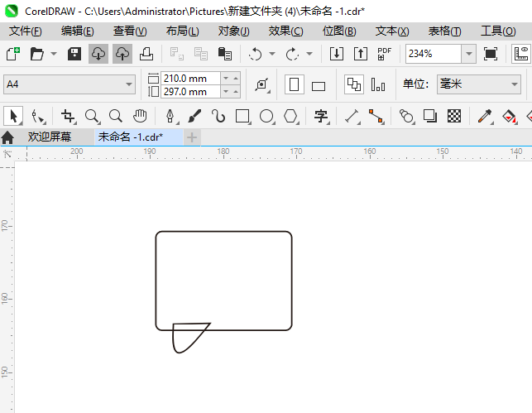
Task: Select the Transparency checkerboard tool
Action: [x=454, y=117]
